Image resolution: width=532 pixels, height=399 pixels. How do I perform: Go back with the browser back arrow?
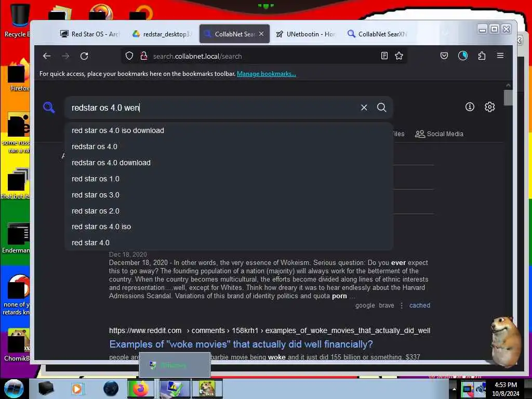(47, 56)
